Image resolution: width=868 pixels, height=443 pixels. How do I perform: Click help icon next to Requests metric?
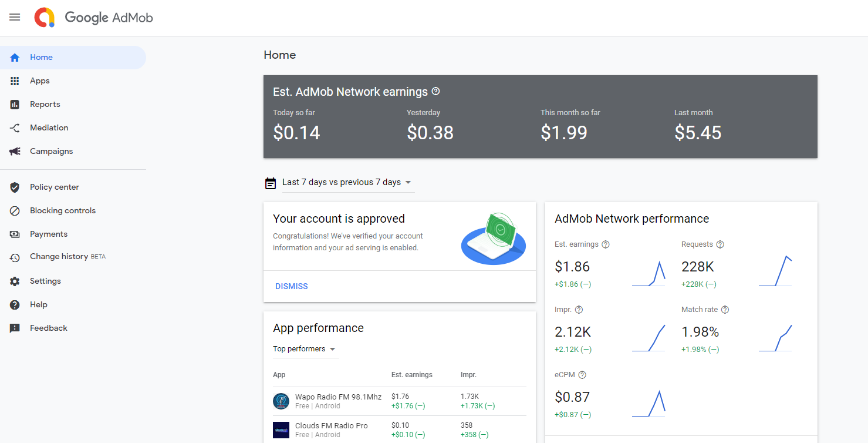(x=720, y=244)
